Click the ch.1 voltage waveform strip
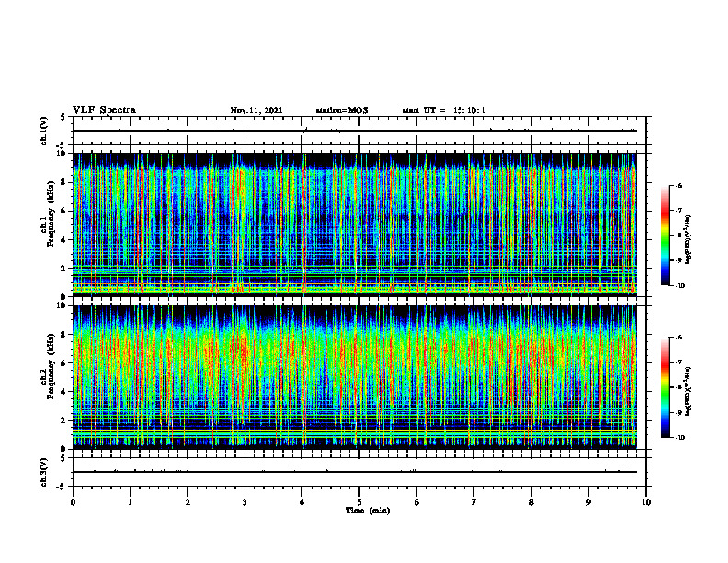728x563 pixels. (359, 131)
